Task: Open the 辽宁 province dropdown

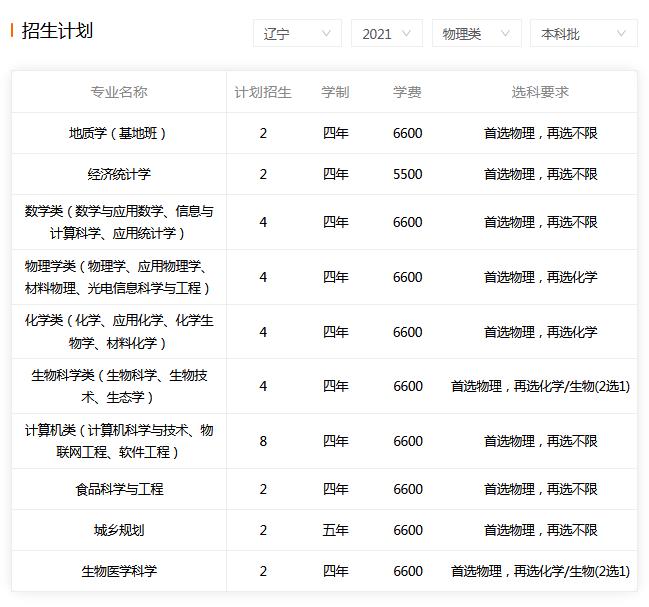Action: 297,33
